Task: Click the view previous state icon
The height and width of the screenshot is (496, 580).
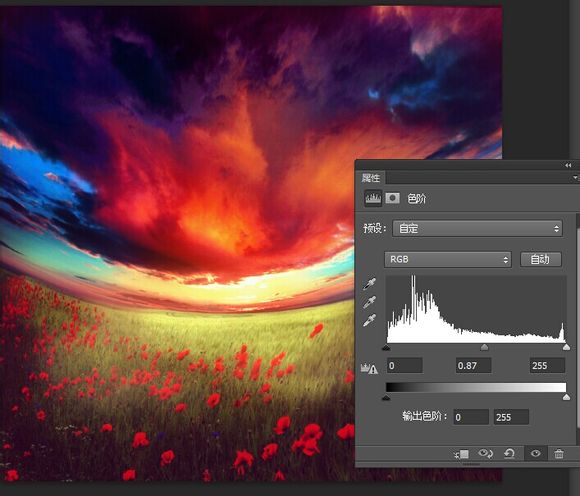Action: click(486, 453)
